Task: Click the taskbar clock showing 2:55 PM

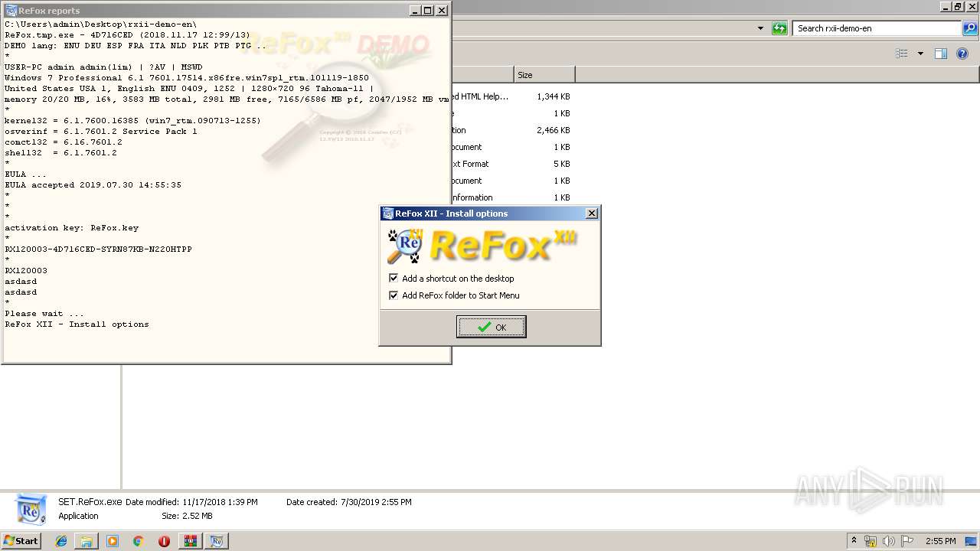Action: click(x=940, y=541)
